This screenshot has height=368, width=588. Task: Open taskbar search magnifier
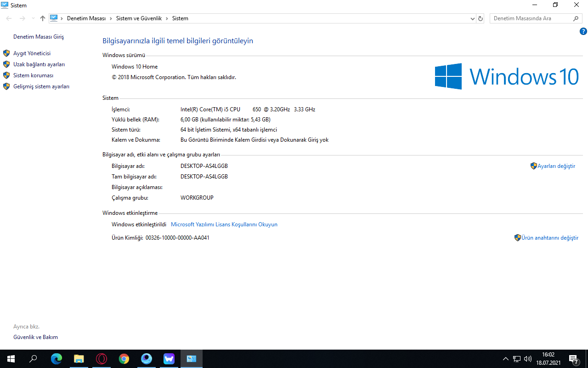[33, 359]
